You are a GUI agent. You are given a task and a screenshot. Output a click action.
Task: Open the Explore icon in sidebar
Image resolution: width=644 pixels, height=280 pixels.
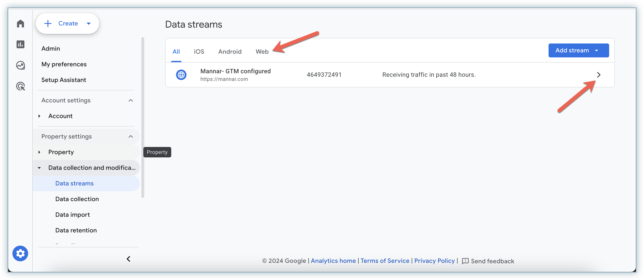(x=20, y=65)
